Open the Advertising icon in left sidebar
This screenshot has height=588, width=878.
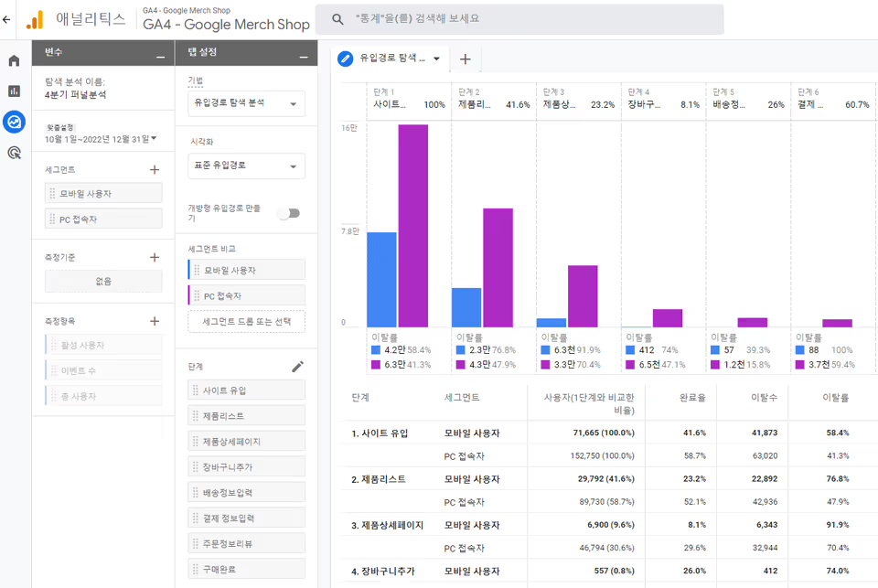[x=14, y=153]
